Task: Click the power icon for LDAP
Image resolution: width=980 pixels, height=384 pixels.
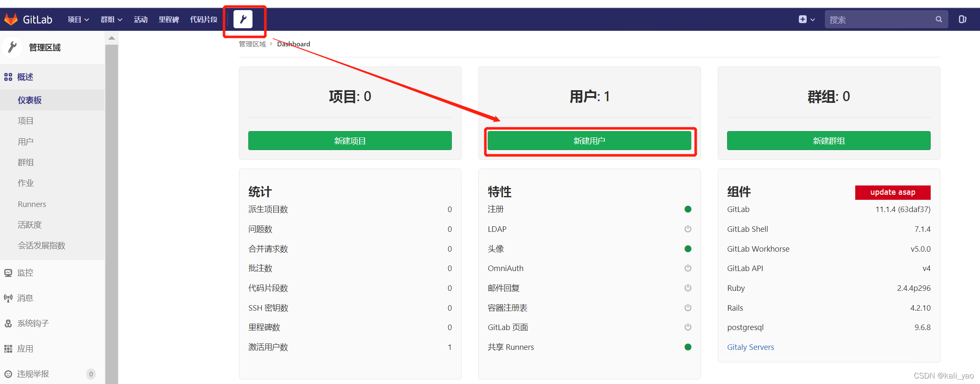Action: (x=688, y=229)
